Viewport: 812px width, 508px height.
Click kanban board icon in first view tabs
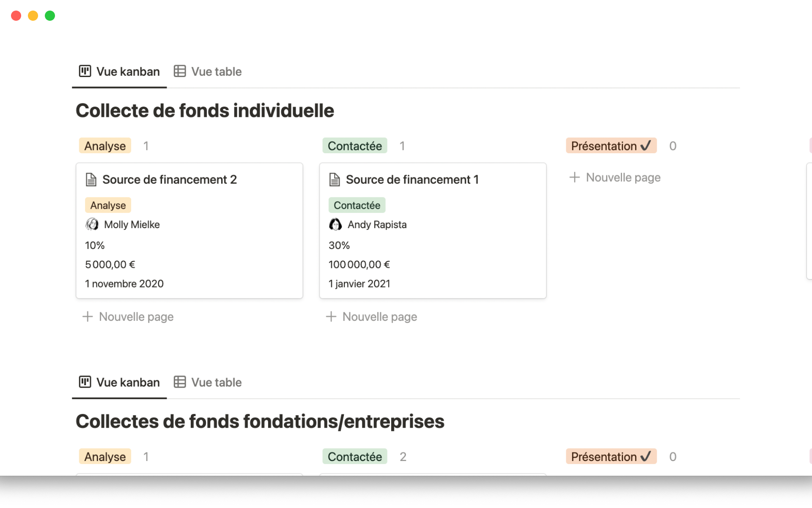coord(85,71)
